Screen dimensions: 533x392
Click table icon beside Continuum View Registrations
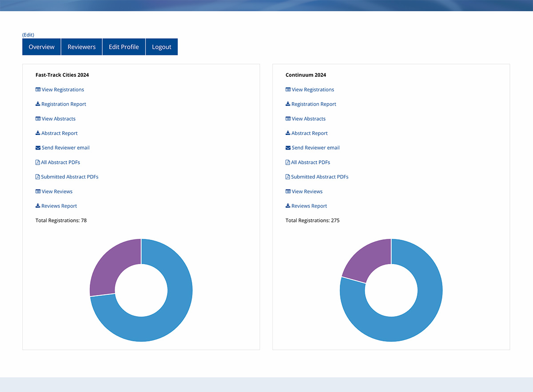288,90
